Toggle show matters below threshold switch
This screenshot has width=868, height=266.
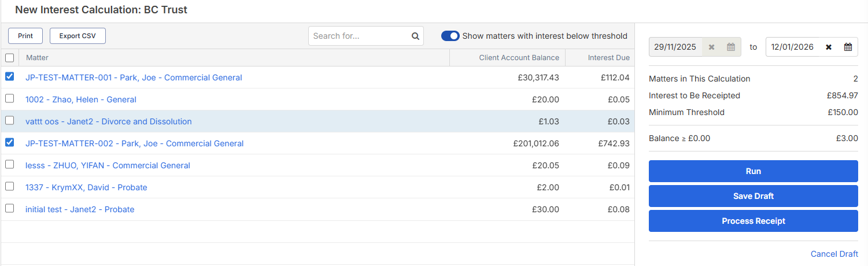pyautogui.click(x=450, y=36)
